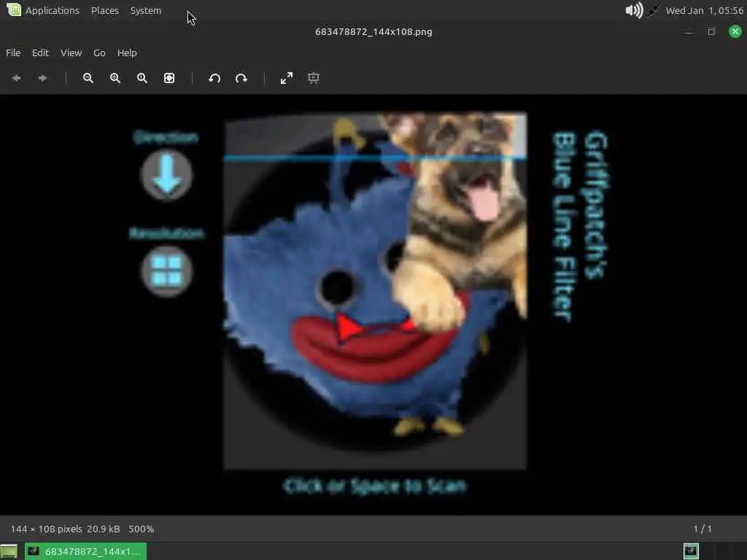This screenshot has width=747, height=560.
Task: Click the workspace switcher icon
Action: point(691,551)
